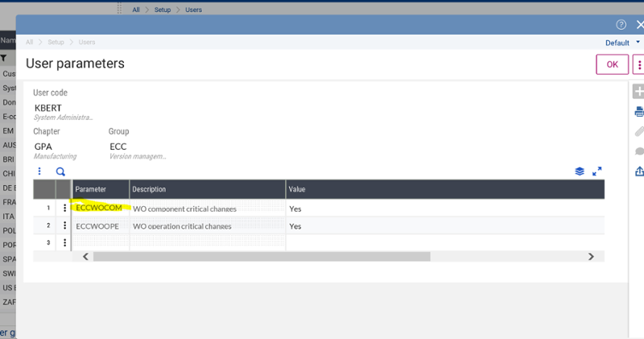This screenshot has width=644, height=339.
Task: Expand the grid to full screen
Action: tap(597, 172)
